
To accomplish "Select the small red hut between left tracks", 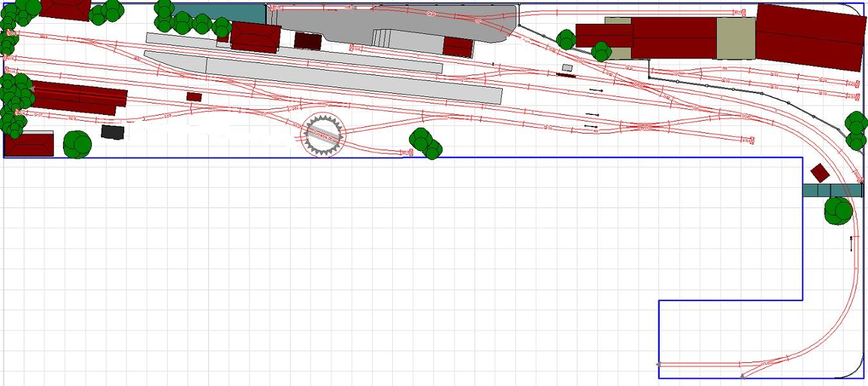I will (194, 96).
